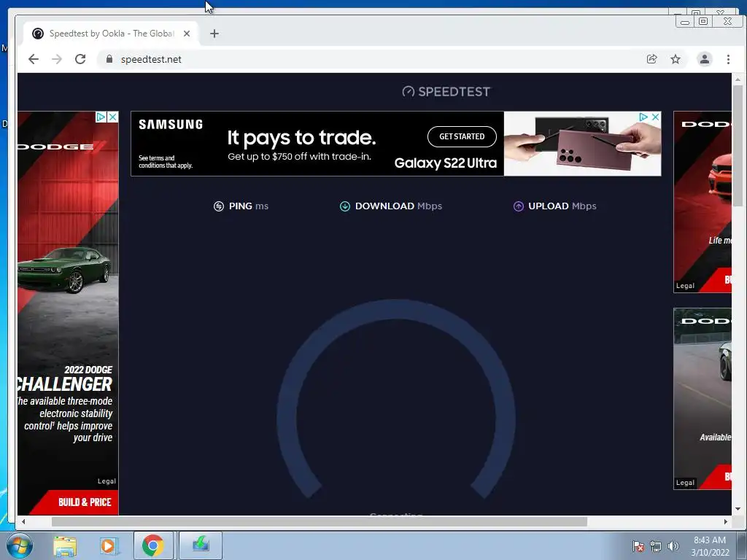The image size is (747, 560).
Task: Select the Speedtest by Ookla tab
Action: point(111,34)
